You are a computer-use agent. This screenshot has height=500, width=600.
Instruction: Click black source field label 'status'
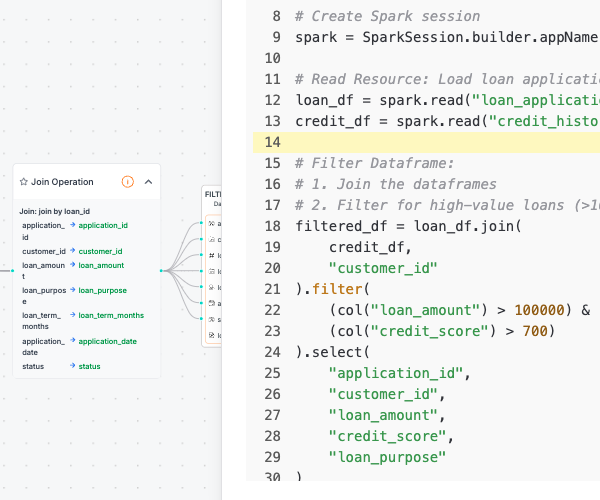pyautogui.click(x=33, y=366)
